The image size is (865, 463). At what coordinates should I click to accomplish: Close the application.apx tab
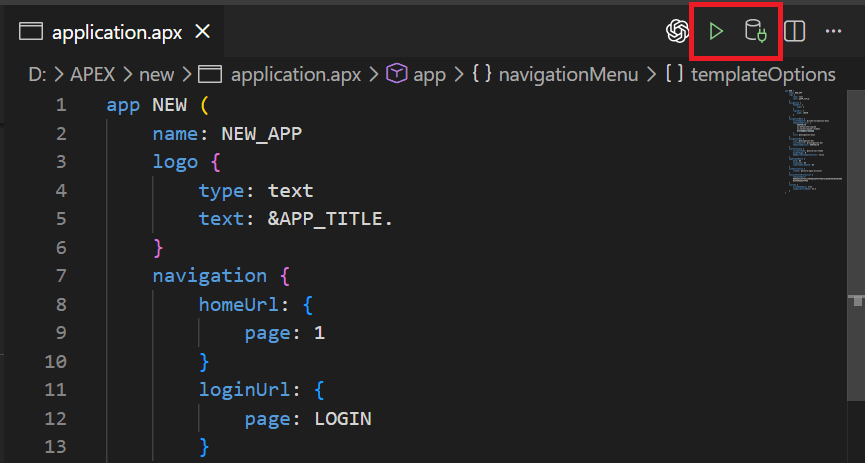pyautogui.click(x=203, y=32)
